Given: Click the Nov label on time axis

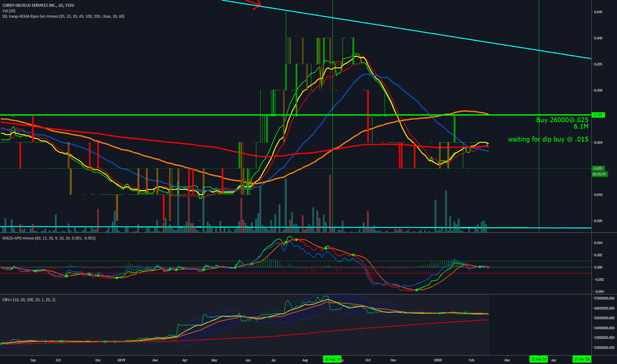Looking at the screenshot, I should coord(393,360).
